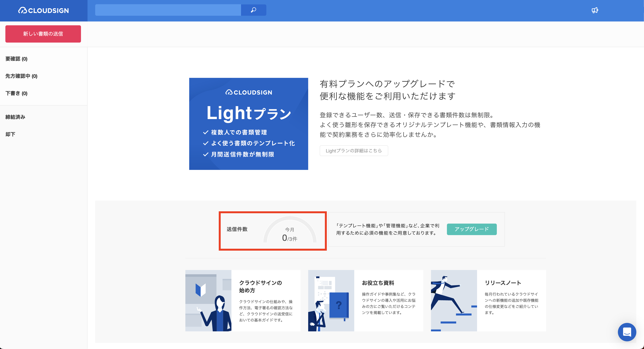The width and height of the screenshot is (644, 349).
Task: Click Lightプランの詳細はこちら button
Action: click(x=354, y=151)
